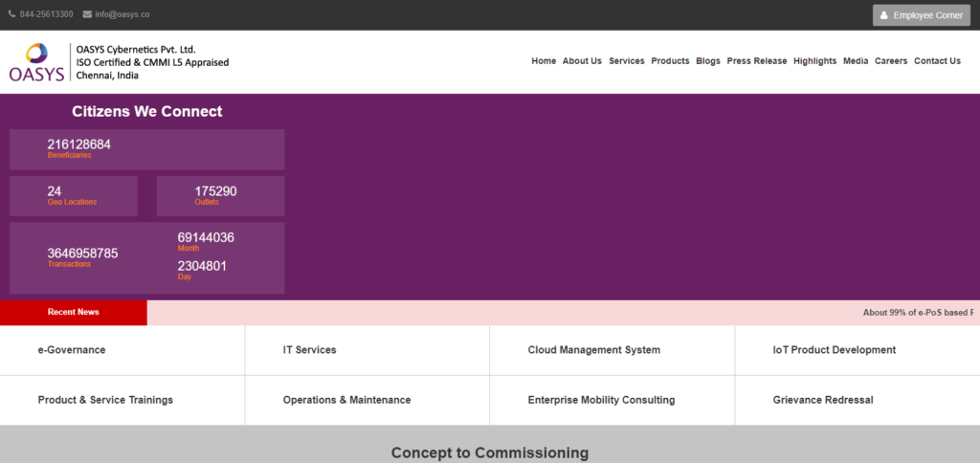Go to Home in the navigation
The width and height of the screenshot is (980, 463).
(x=544, y=61)
